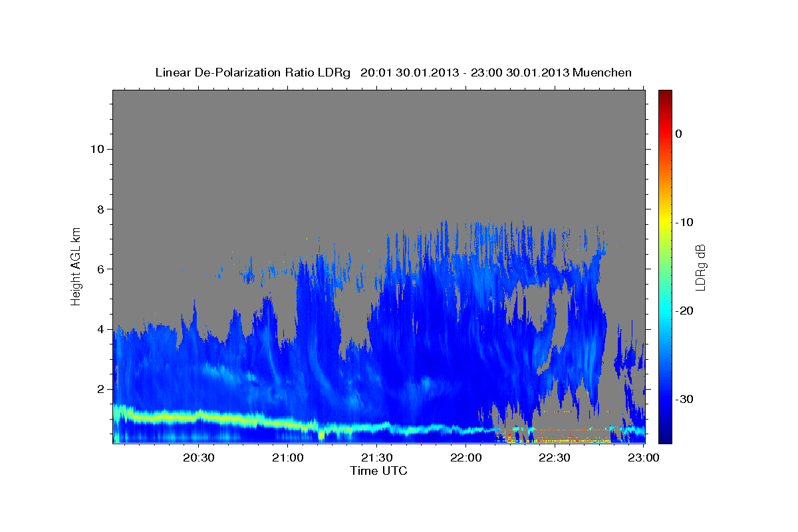The image size is (798, 532).
Task: Click the "Muenchen" location text in title
Action: pyautogui.click(x=602, y=72)
